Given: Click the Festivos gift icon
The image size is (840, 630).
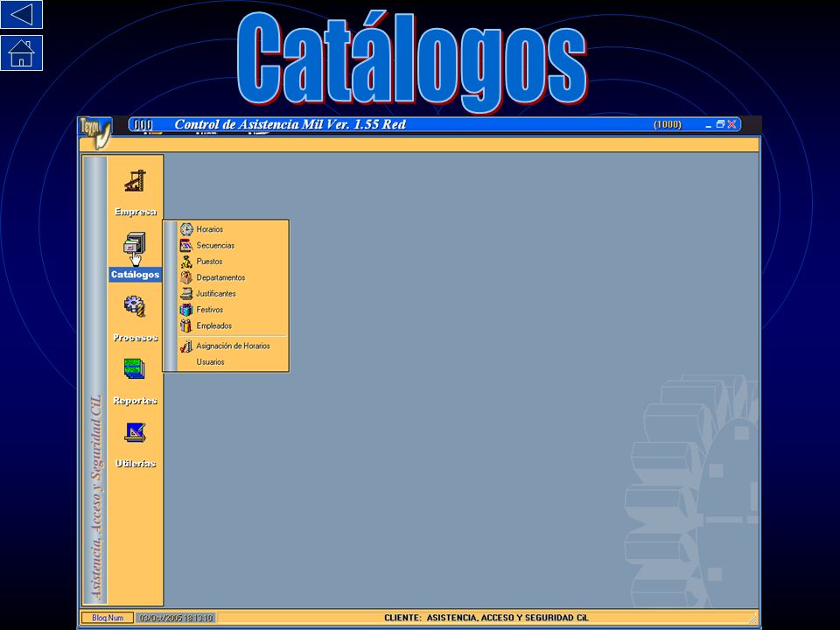Looking at the screenshot, I should [186, 310].
